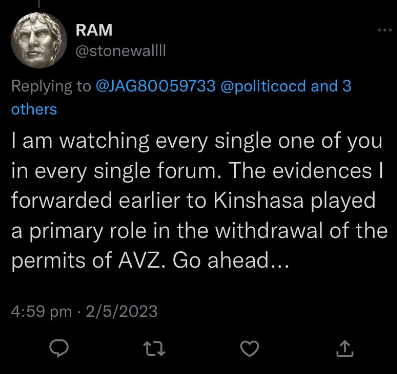The image size is (397, 374).
Task: Click the 'Go ahead...' ending text
Action: click(230, 261)
